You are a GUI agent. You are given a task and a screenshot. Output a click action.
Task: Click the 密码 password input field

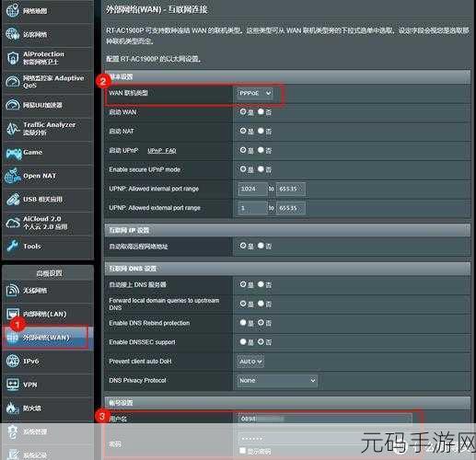tap(325, 439)
